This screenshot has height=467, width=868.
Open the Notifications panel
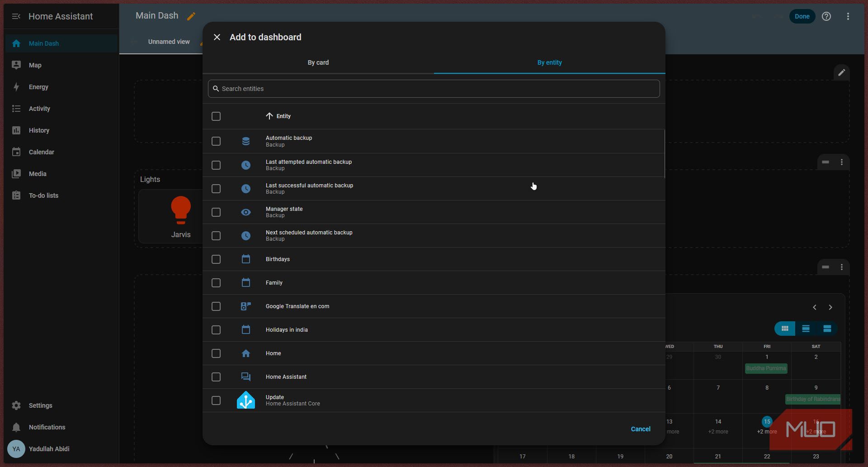pyautogui.click(x=61, y=427)
